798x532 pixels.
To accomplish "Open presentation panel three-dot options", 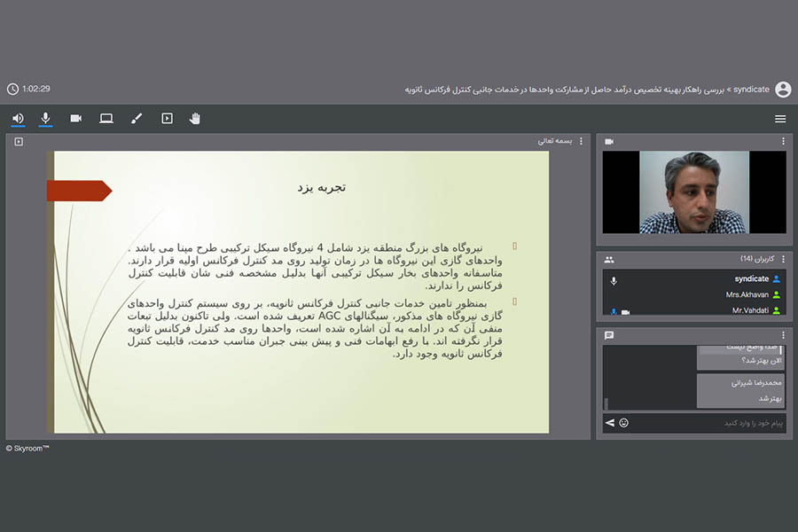I will [581, 141].
